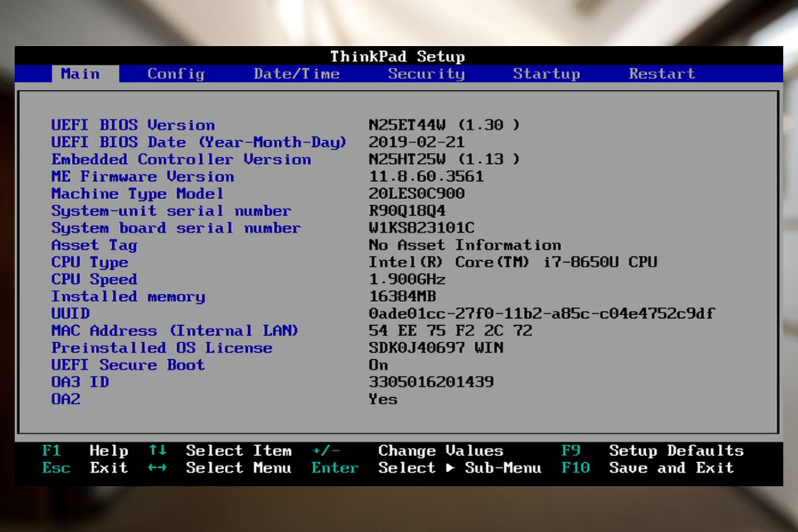Click the up/down arrows icon

click(x=157, y=451)
